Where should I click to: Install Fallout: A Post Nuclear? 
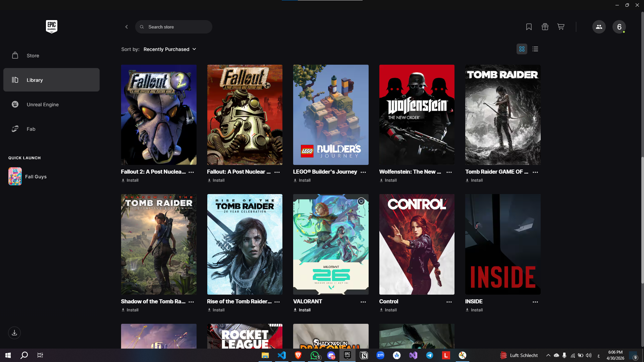[x=216, y=180]
